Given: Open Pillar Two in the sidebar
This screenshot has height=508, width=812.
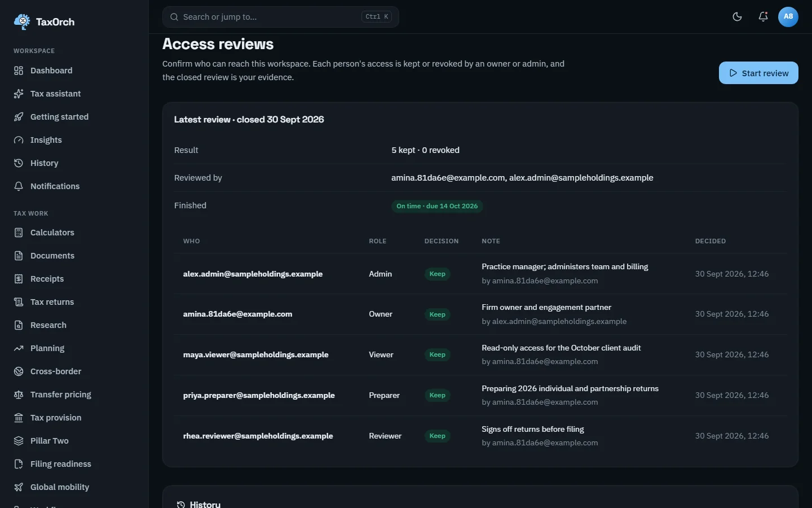Looking at the screenshot, I should pyautogui.click(x=74, y=441).
